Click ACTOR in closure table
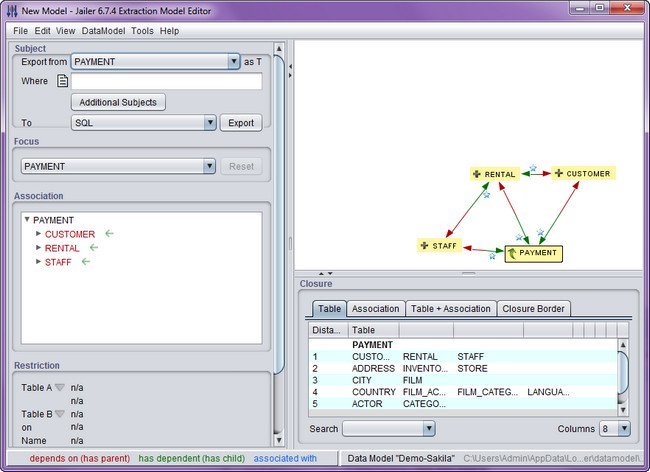The image size is (650, 472). [367, 404]
